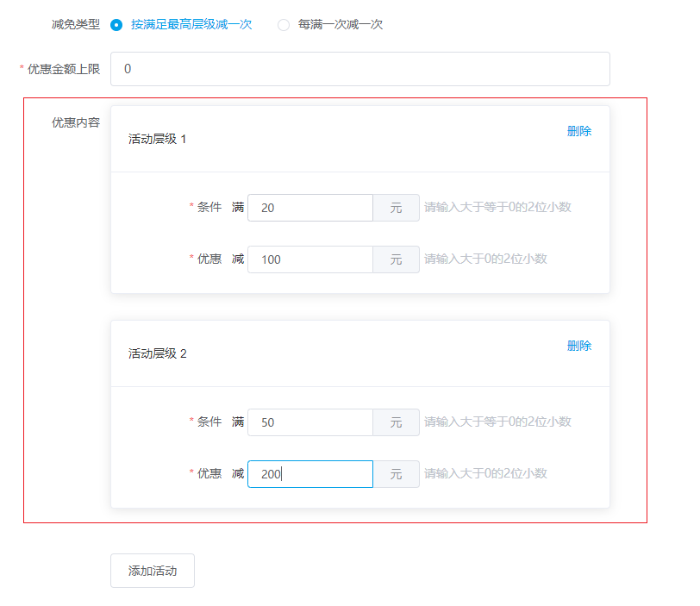Click the 元 suffix beside value 100
This screenshot has height=606, width=700.
(396, 259)
